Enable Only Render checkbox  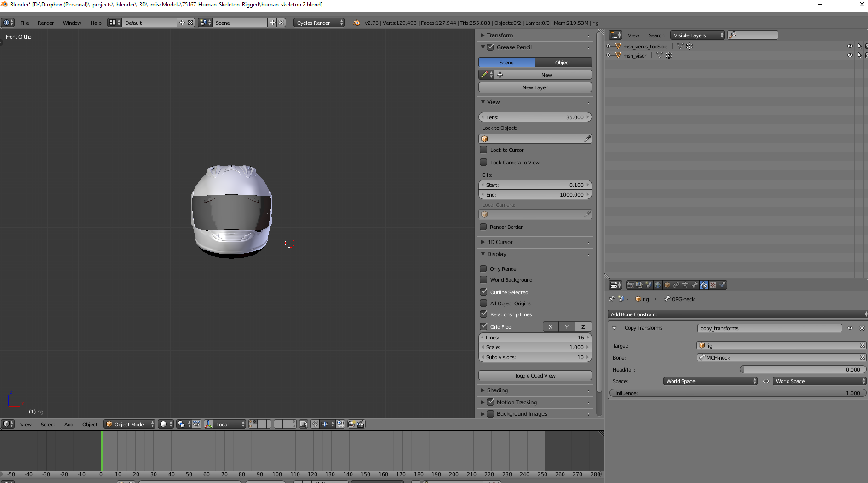tap(483, 268)
